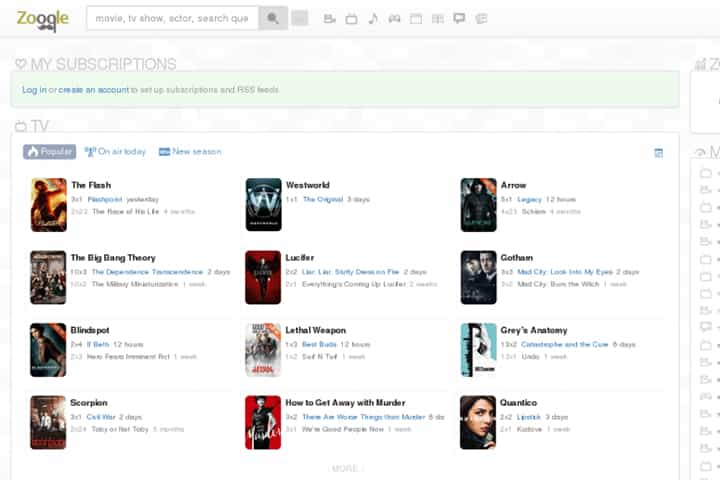Viewport: 720px width, 480px height.
Task: Click the magnifier search button
Action: (x=273, y=18)
